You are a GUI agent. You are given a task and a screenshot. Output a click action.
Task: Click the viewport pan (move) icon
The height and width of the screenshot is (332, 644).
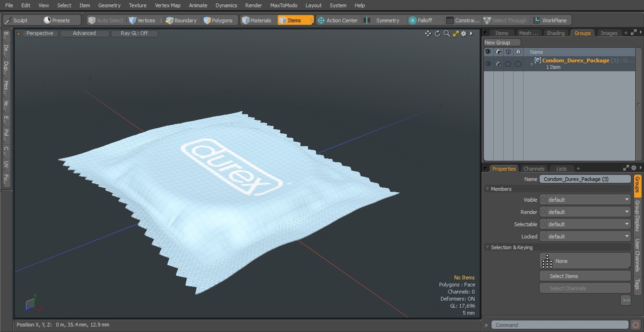[428, 34]
